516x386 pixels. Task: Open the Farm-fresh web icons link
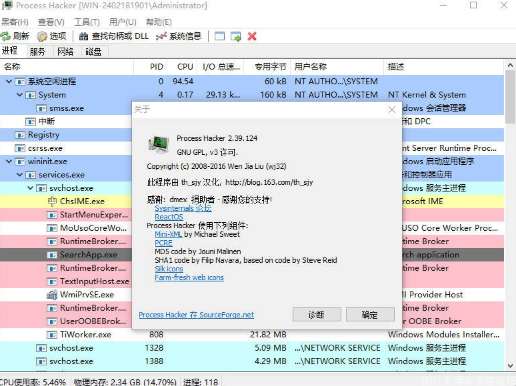click(x=189, y=277)
